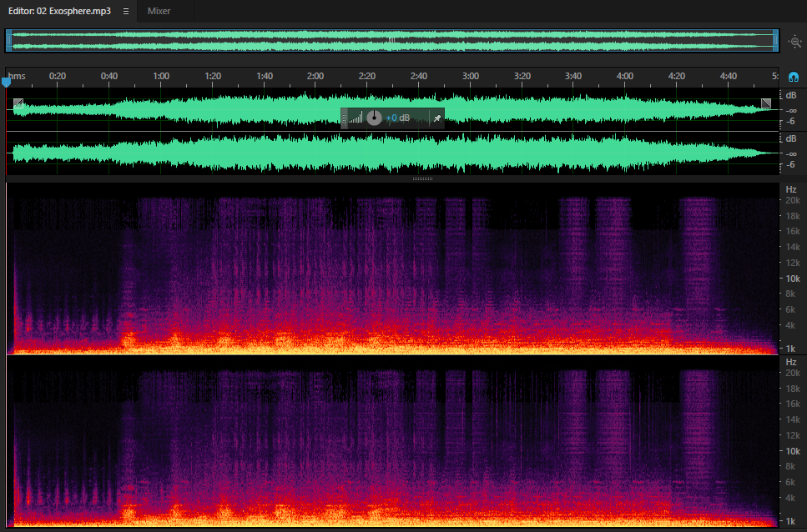Switch to the Mixer tab
Screen dimensions: 807x532
point(159,11)
